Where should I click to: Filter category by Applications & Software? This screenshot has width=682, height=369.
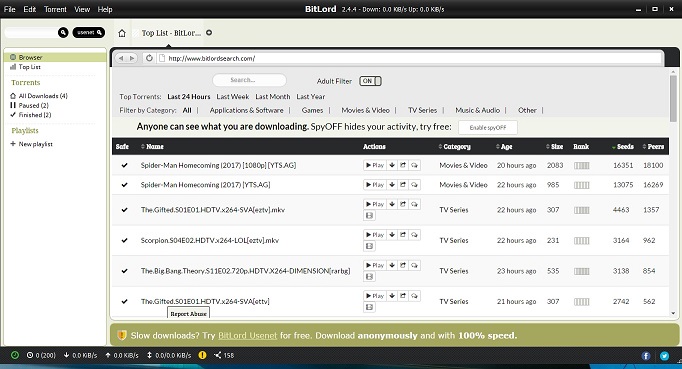(x=246, y=110)
